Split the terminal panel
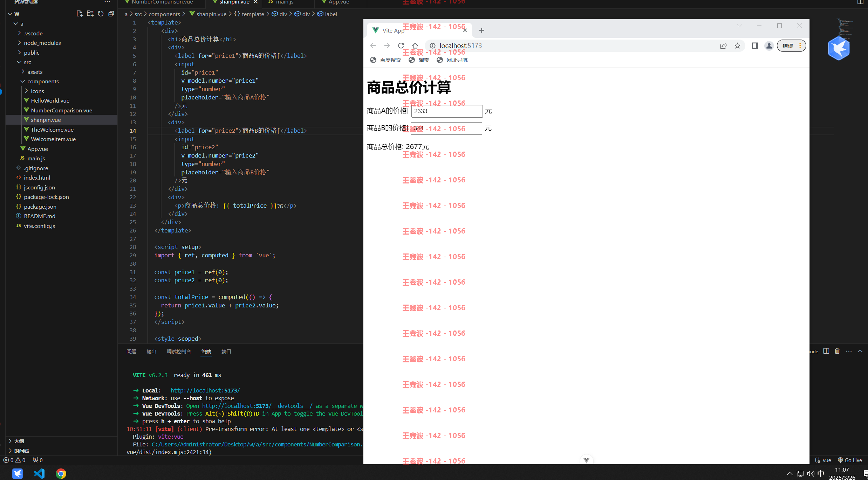Image resolution: width=868 pixels, height=480 pixels. pos(826,351)
